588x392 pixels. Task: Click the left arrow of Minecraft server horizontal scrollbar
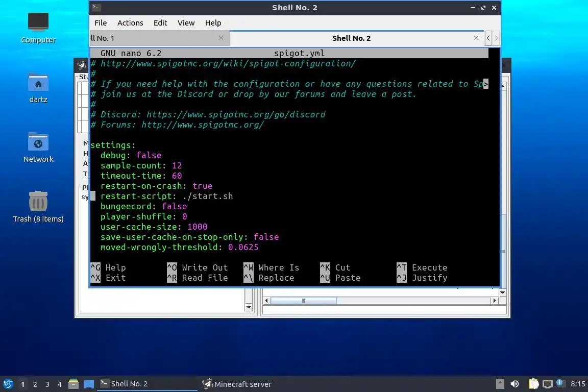[266, 301]
